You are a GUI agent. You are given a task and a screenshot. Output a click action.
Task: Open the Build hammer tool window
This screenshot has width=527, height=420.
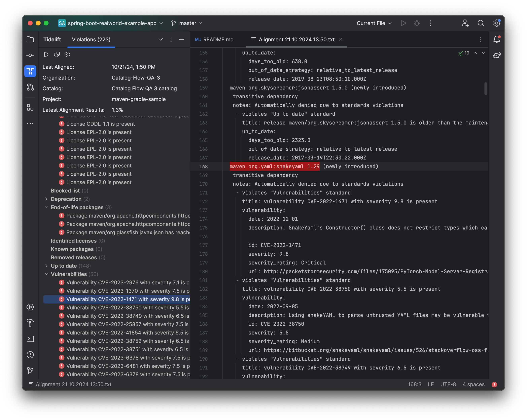30,323
